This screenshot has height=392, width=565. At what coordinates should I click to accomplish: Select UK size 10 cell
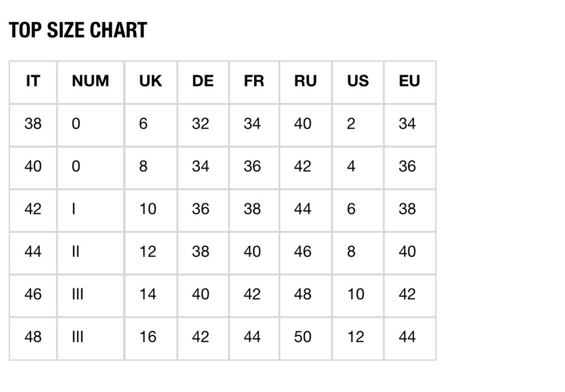(151, 211)
